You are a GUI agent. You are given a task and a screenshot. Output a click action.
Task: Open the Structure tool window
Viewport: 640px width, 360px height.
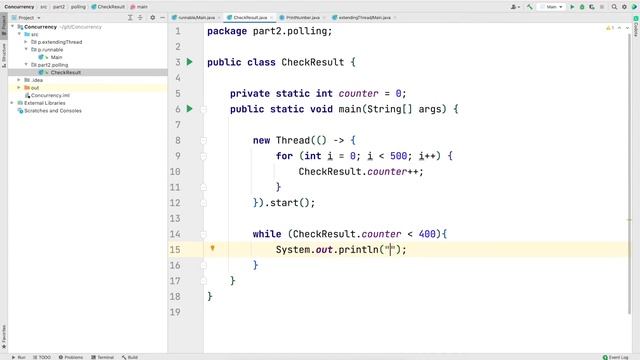[4, 55]
